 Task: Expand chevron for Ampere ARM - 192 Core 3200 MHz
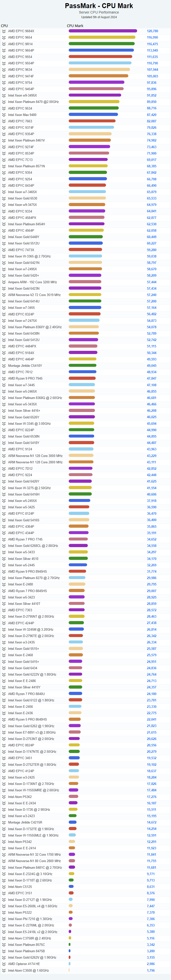[x=4, y=282]
